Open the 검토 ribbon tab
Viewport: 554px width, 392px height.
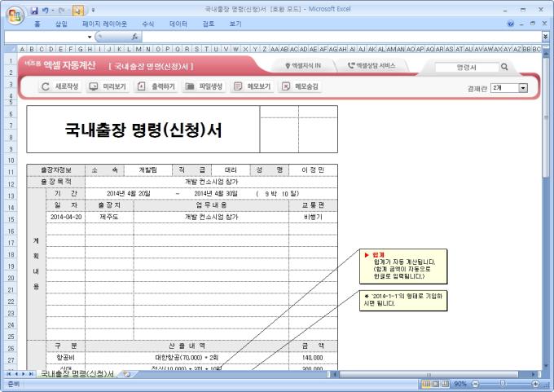click(x=209, y=24)
